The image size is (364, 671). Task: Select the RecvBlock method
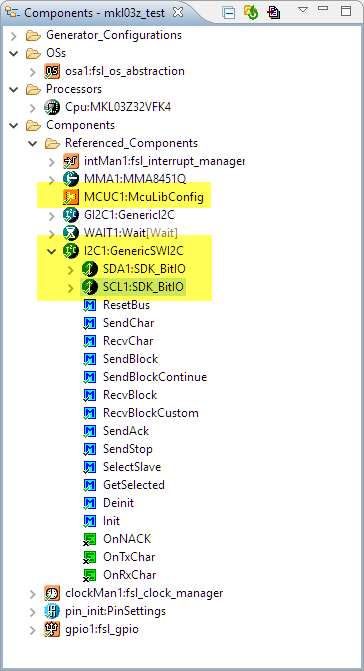pyautogui.click(x=130, y=395)
